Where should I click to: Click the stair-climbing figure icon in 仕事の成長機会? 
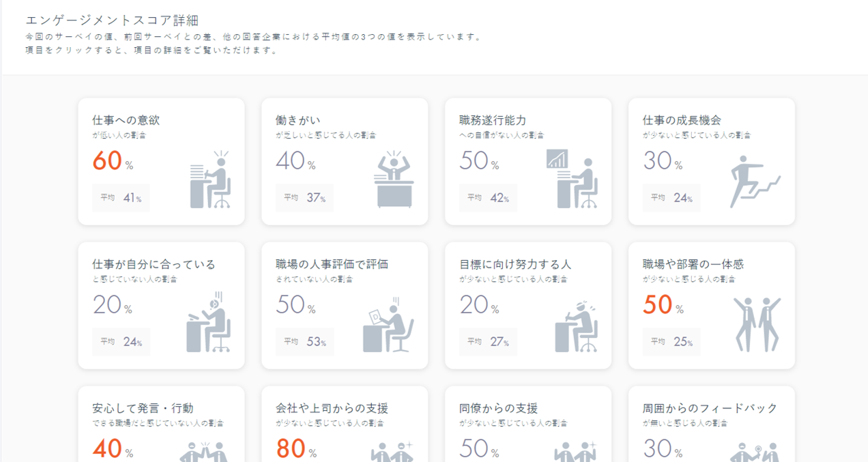tap(754, 182)
